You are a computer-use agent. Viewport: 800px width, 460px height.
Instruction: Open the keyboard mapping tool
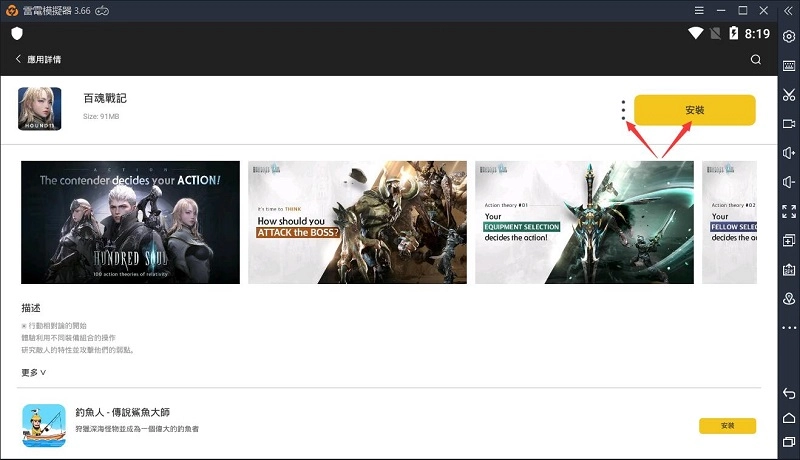(789, 66)
